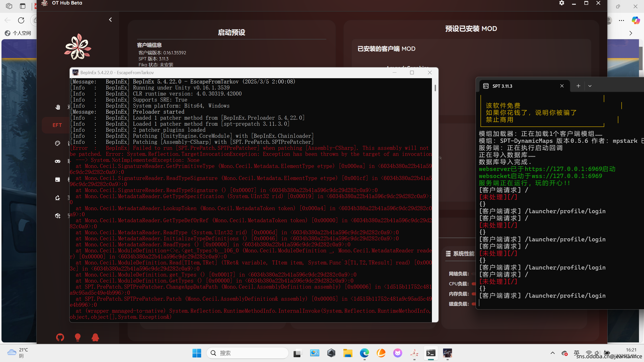Screen dimensions: 644x362
Task: Open Microsoft Edge from taskbar
Action: point(364,353)
